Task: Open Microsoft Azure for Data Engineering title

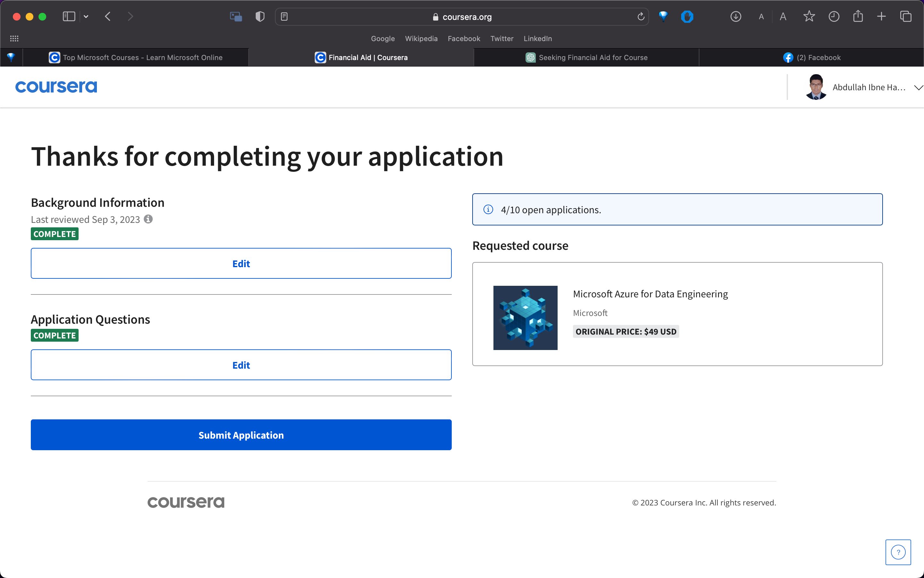Action: [650, 293]
